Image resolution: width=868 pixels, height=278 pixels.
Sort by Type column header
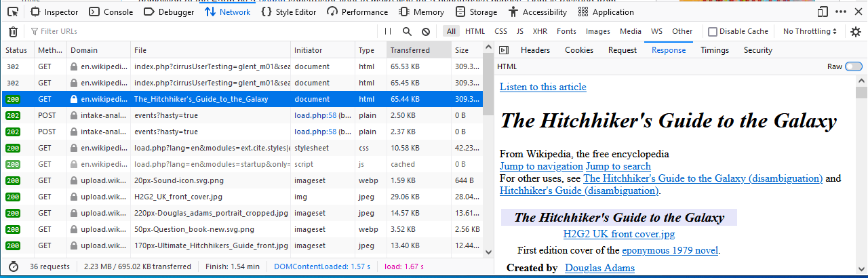tap(371, 50)
